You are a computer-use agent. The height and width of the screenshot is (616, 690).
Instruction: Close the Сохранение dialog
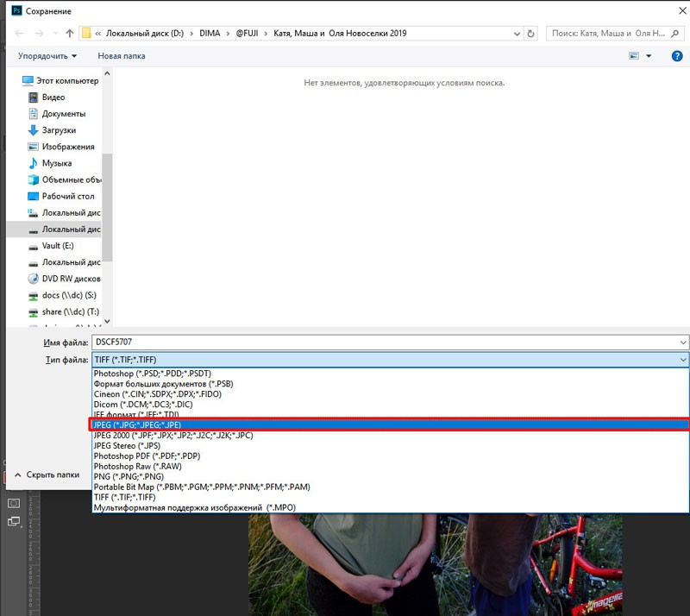[682, 10]
